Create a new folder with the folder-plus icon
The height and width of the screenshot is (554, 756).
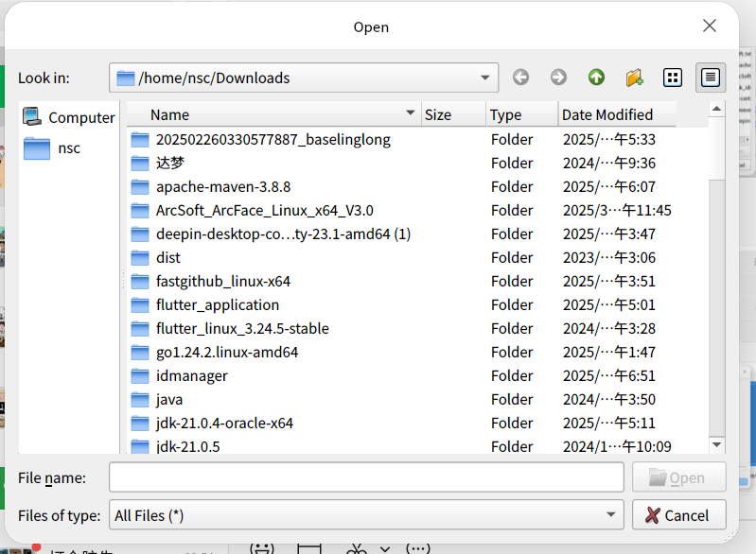(x=635, y=78)
